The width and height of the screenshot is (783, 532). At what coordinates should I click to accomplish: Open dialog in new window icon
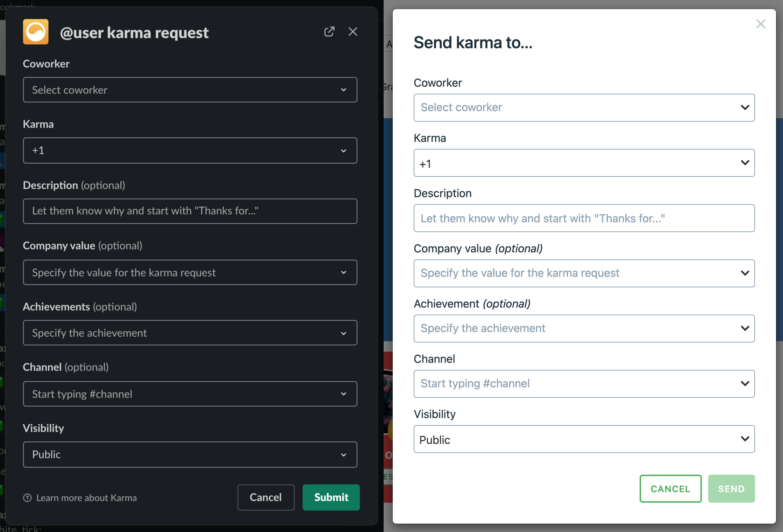329,32
